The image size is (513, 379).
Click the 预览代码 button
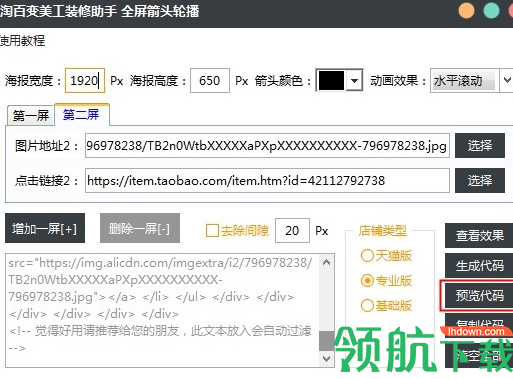click(479, 295)
